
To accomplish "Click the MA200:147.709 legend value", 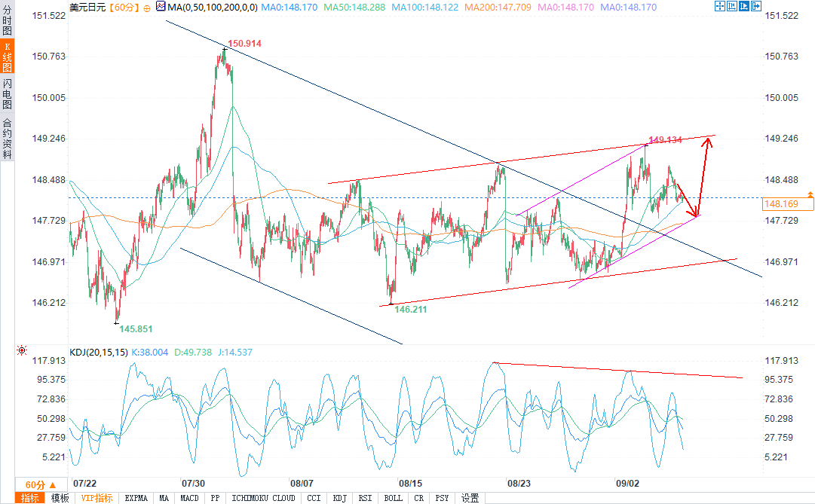I will click(498, 8).
